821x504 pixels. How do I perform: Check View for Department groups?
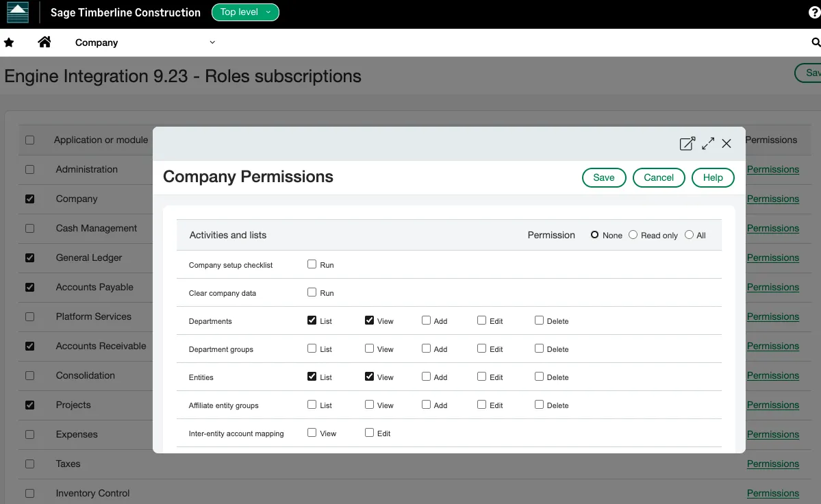(370, 348)
